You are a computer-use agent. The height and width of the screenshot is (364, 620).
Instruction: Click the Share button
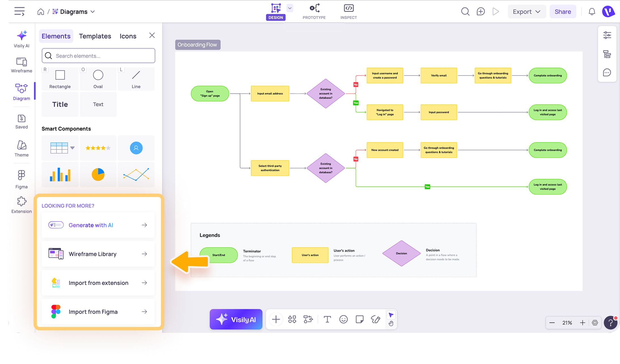(x=563, y=12)
